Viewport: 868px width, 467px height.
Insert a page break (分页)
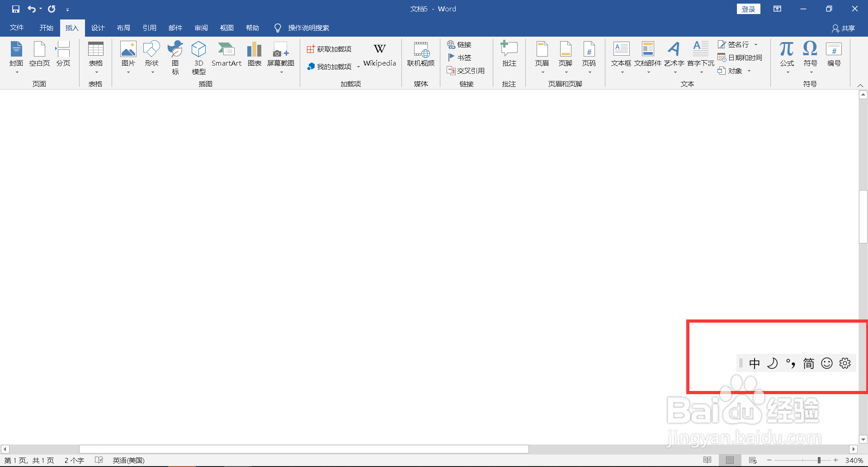63,54
